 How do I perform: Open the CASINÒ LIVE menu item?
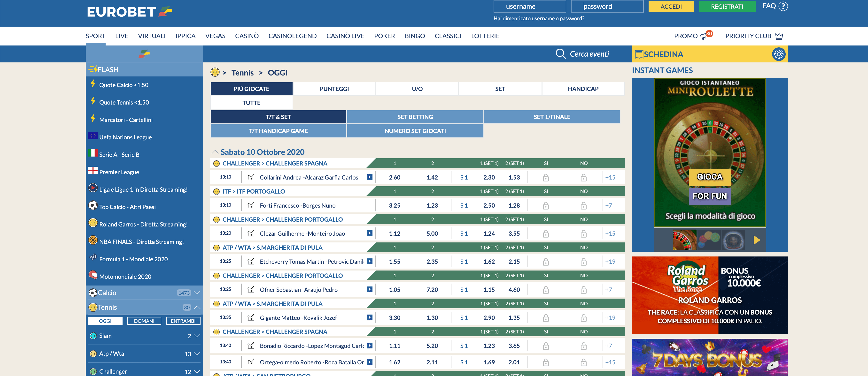click(x=345, y=36)
